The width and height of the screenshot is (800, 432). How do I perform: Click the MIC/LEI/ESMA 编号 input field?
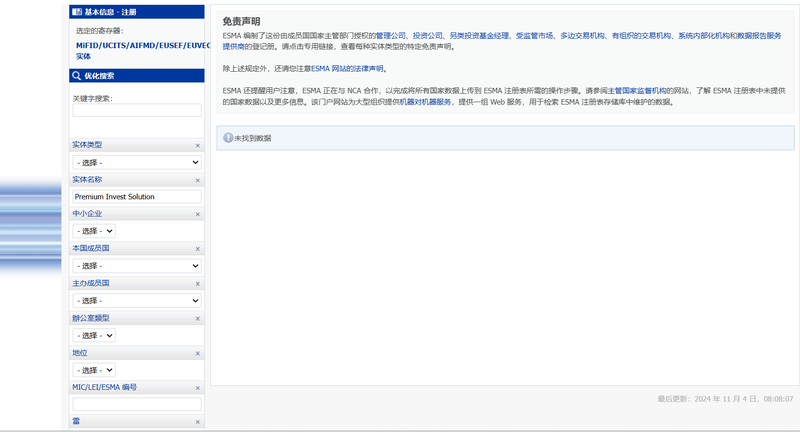pos(137,404)
